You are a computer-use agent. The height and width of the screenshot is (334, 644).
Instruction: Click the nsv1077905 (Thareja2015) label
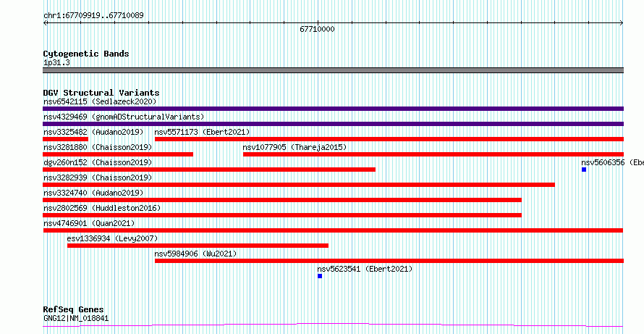tap(295, 147)
